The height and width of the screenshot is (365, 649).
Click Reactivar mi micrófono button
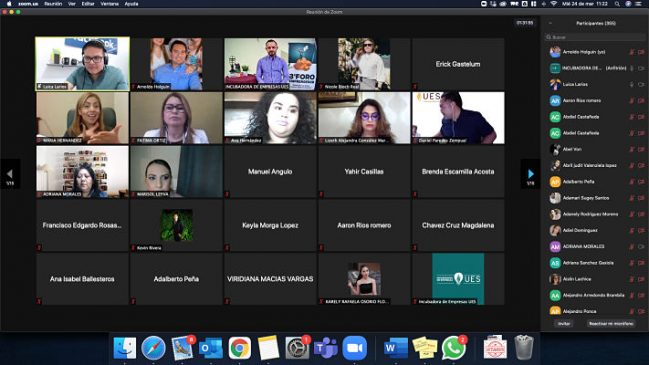pyautogui.click(x=611, y=324)
